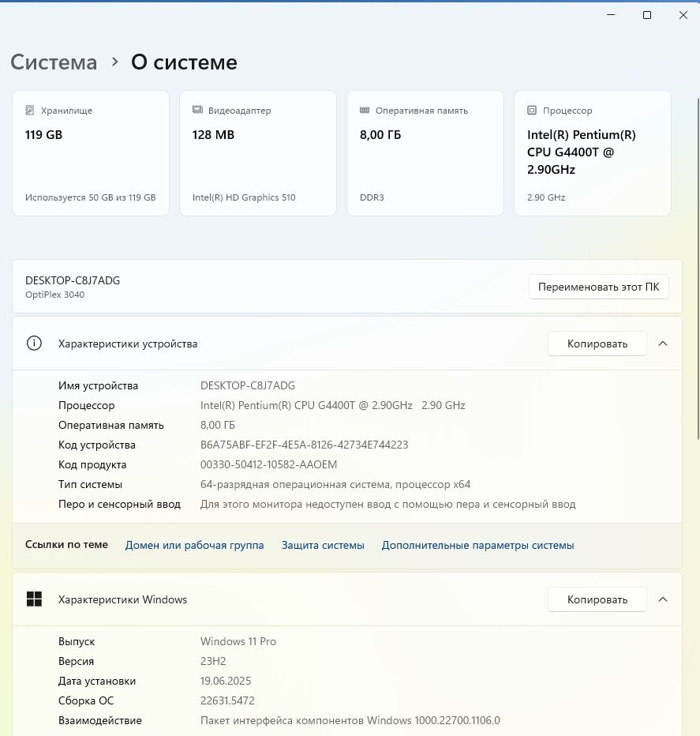Open Дополнительные параметры системы link
The image size is (700, 736).
point(477,545)
